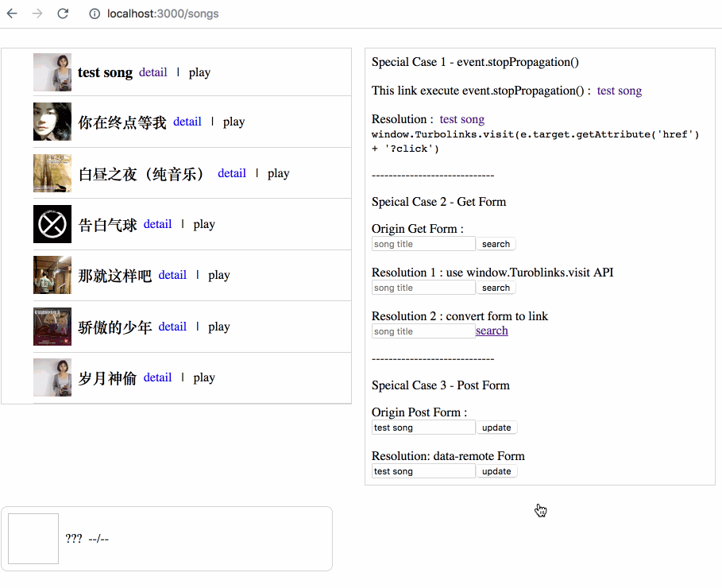Click the 白昼之夜 album cover
This screenshot has height=588, width=722.
pyautogui.click(x=52, y=173)
